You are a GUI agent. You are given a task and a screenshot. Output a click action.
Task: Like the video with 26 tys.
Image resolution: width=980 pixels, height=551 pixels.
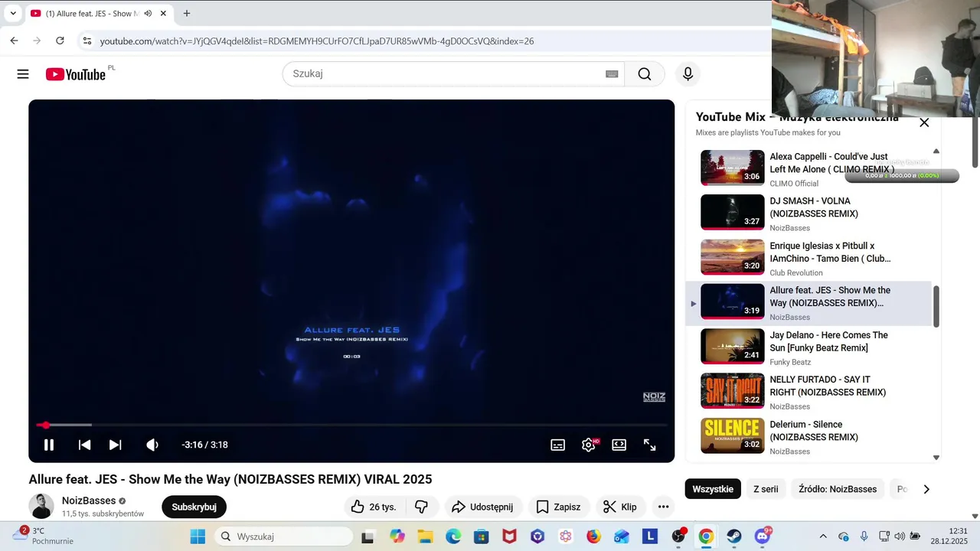(374, 507)
